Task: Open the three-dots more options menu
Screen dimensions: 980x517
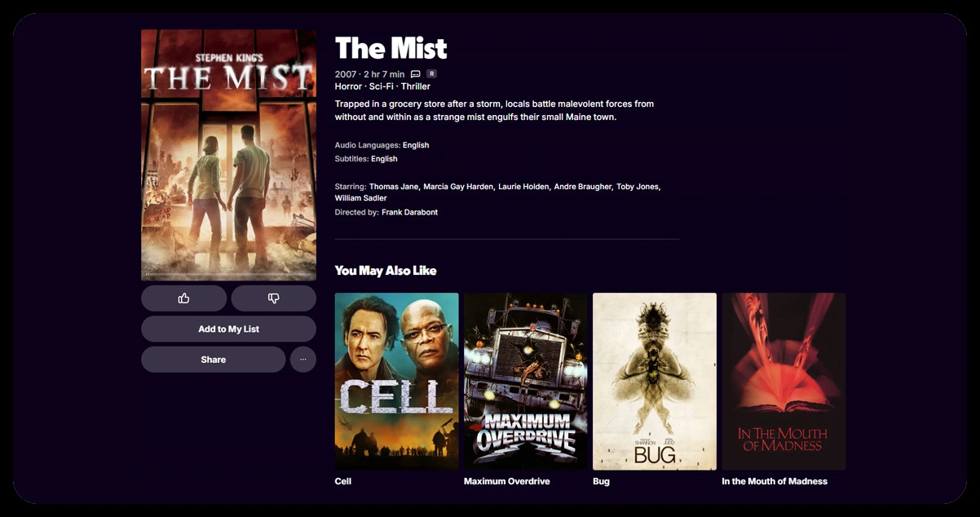Action: [303, 360]
